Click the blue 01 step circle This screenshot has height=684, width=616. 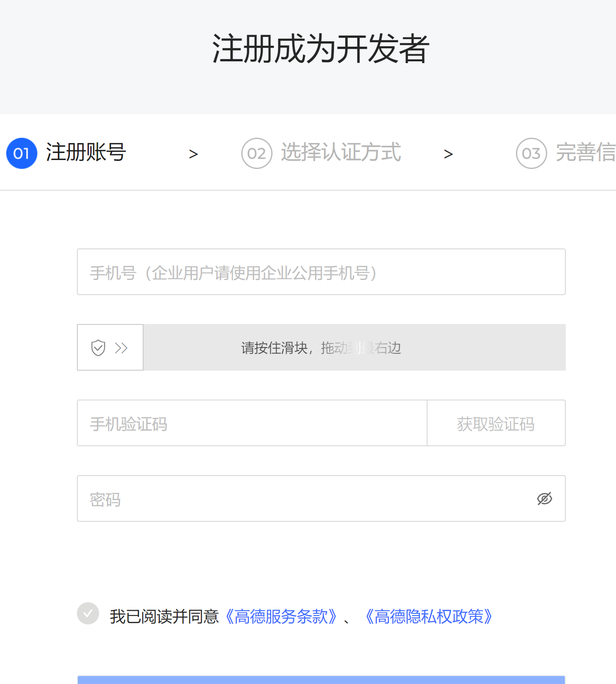(x=21, y=153)
